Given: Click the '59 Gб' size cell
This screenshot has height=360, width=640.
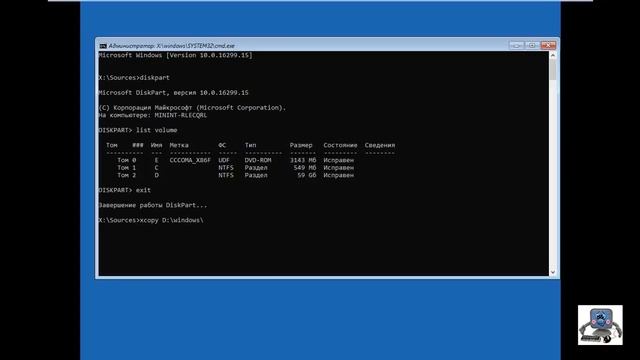Looking at the screenshot, I should tap(307, 175).
